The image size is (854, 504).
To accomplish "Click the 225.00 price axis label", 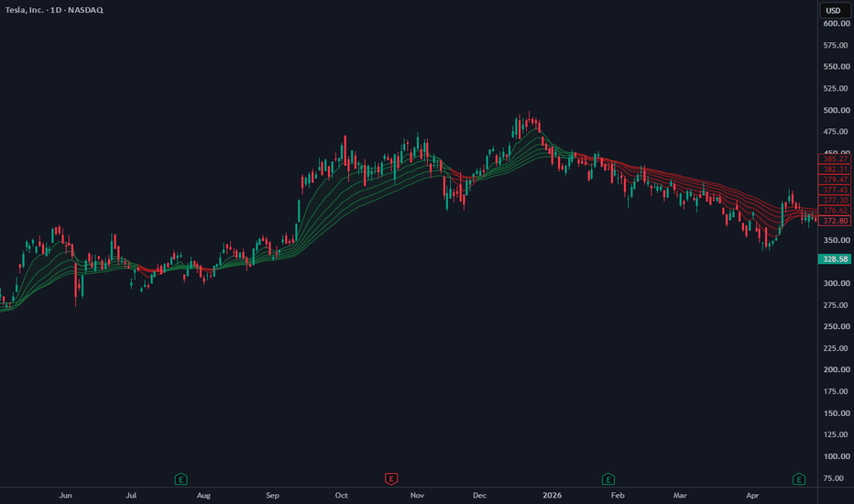I will [x=836, y=348].
